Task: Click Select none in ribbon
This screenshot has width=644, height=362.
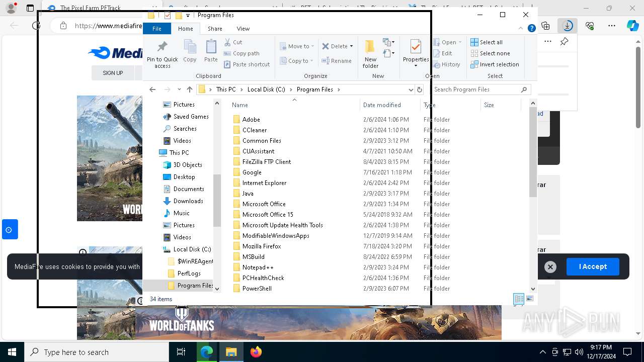Action: pos(490,53)
